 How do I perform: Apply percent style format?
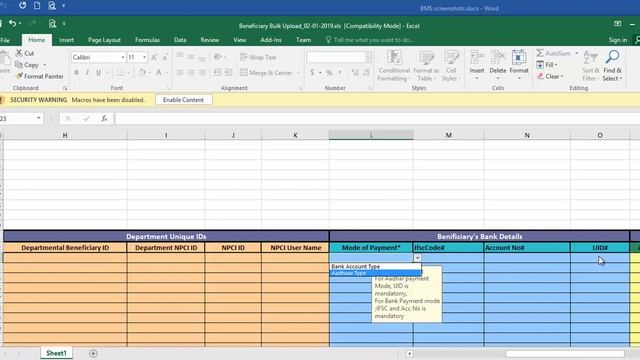click(329, 73)
